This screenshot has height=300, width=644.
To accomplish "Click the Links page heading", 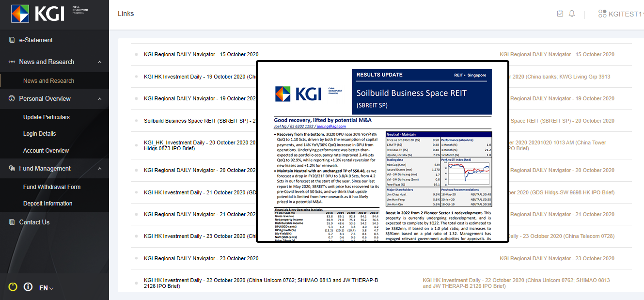I will (126, 14).
